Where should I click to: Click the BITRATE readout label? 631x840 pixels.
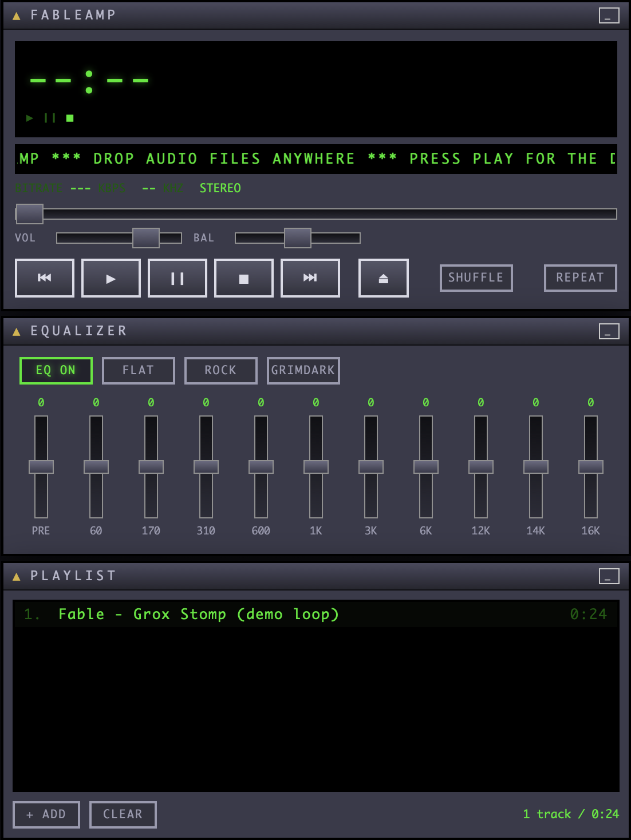click(38, 188)
